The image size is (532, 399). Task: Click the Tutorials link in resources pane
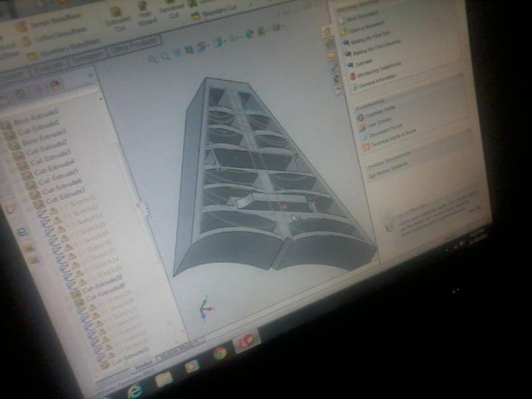(362, 63)
